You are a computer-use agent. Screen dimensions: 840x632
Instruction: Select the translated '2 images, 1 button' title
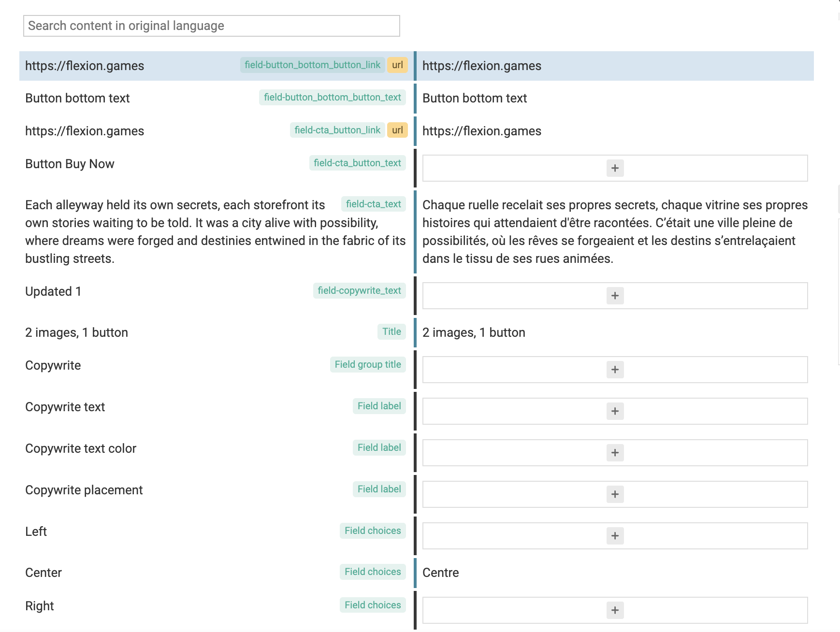click(x=474, y=333)
